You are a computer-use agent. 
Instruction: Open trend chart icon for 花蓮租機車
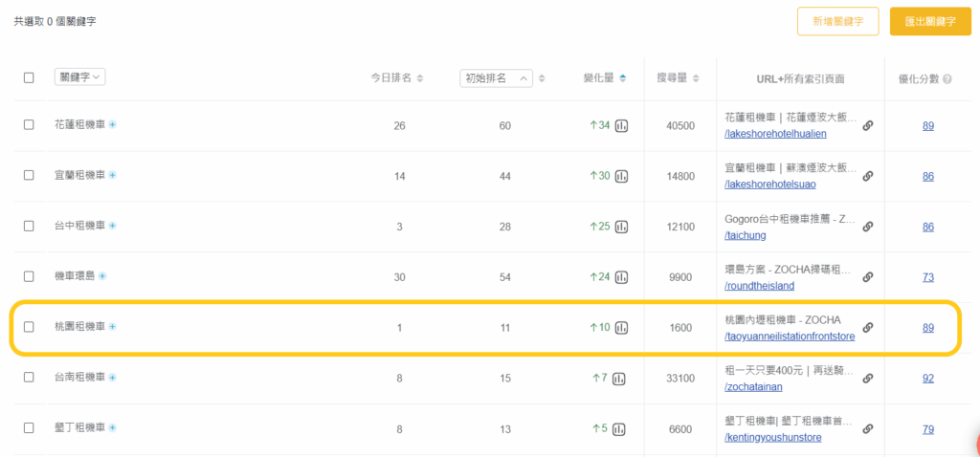click(621, 125)
